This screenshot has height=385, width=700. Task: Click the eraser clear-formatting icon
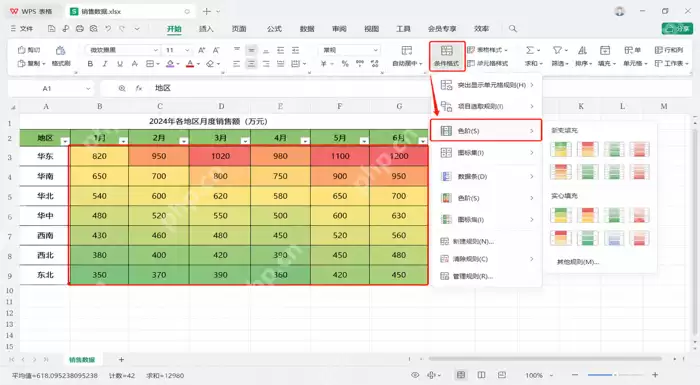pos(210,64)
